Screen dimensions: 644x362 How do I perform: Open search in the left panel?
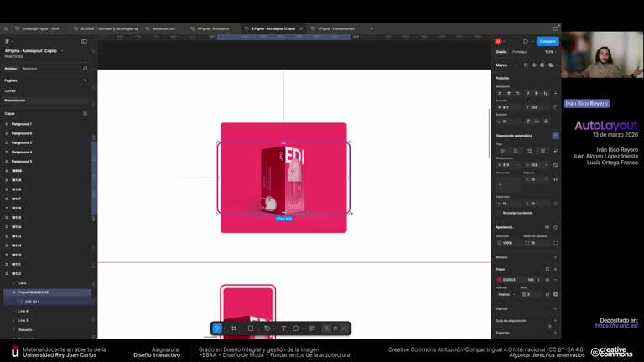[85, 69]
